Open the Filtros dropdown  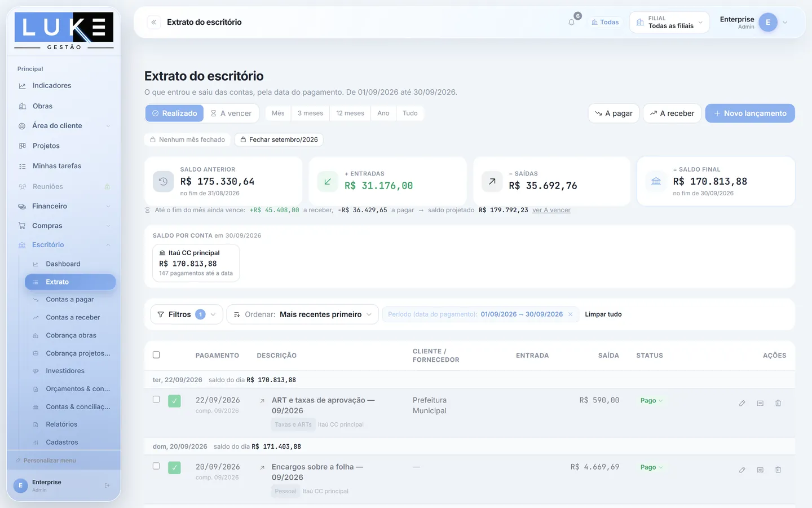coord(186,314)
